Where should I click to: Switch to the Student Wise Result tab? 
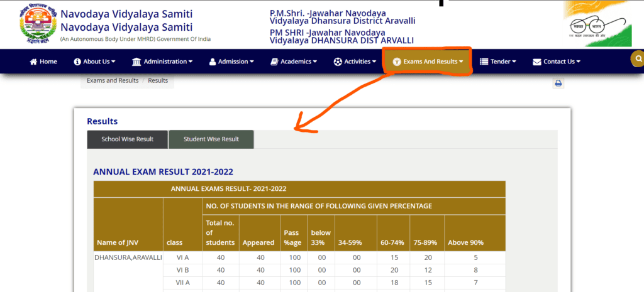pyautogui.click(x=211, y=139)
